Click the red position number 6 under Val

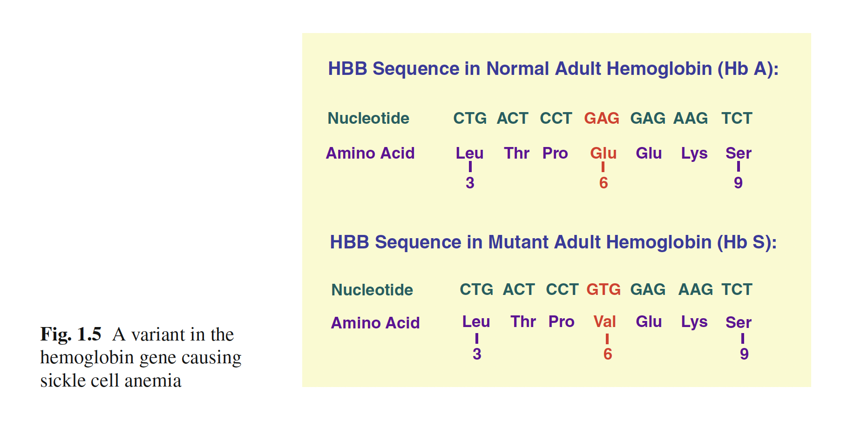tap(608, 354)
